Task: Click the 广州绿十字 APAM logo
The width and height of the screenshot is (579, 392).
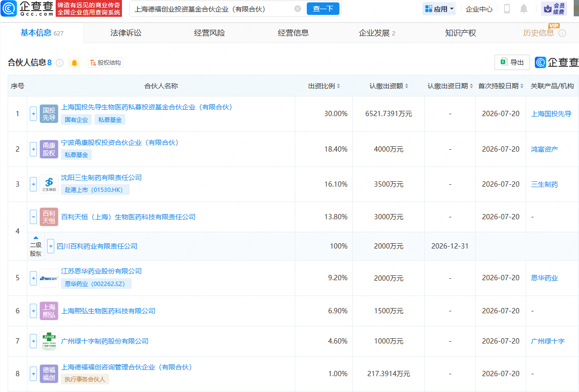Action: (x=49, y=341)
